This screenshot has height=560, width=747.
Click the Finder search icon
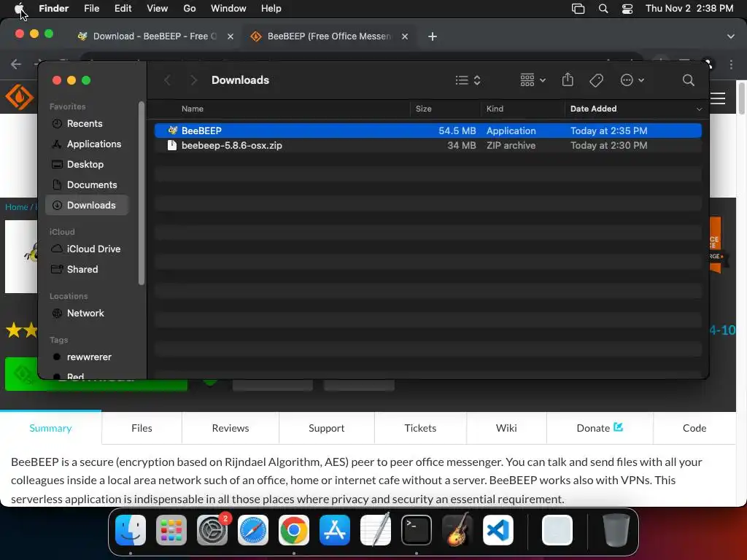click(x=688, y=80)
